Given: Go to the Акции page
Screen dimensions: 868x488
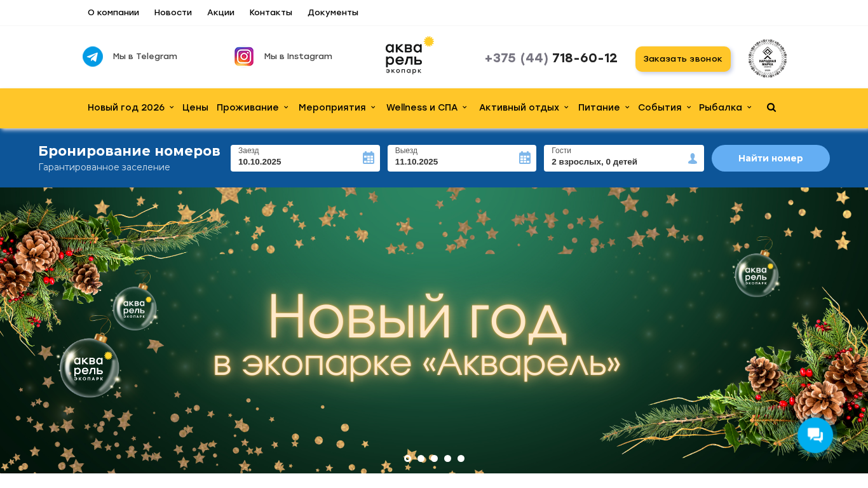Looking at the screenshot, I should point(220,13).
